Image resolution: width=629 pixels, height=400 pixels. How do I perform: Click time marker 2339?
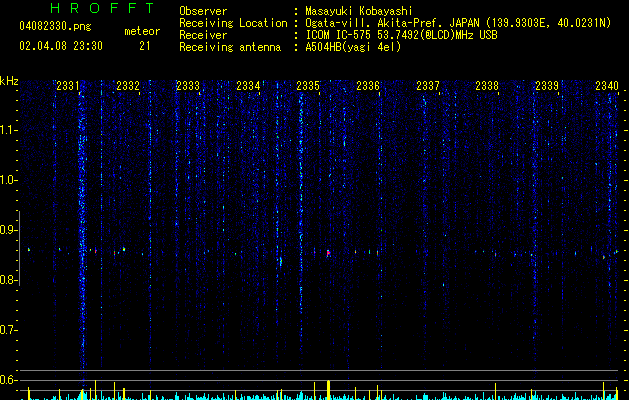(547, 85)
